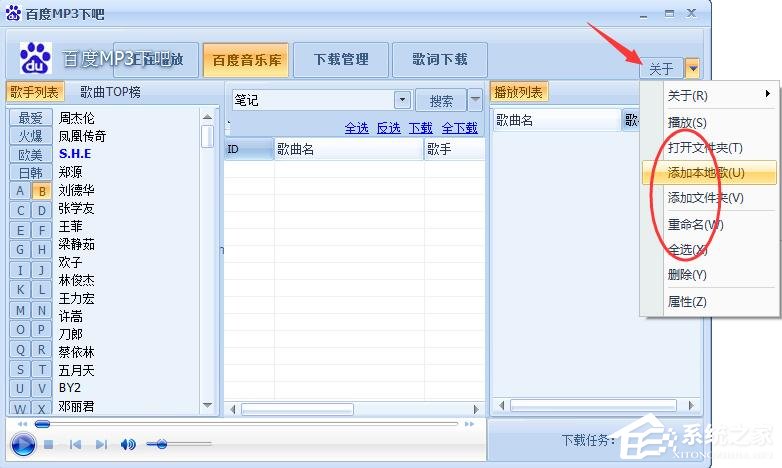Viewport: 782px width, 468px height.
Task: Toggle the letter H singer filter
Action: (42, 249)
